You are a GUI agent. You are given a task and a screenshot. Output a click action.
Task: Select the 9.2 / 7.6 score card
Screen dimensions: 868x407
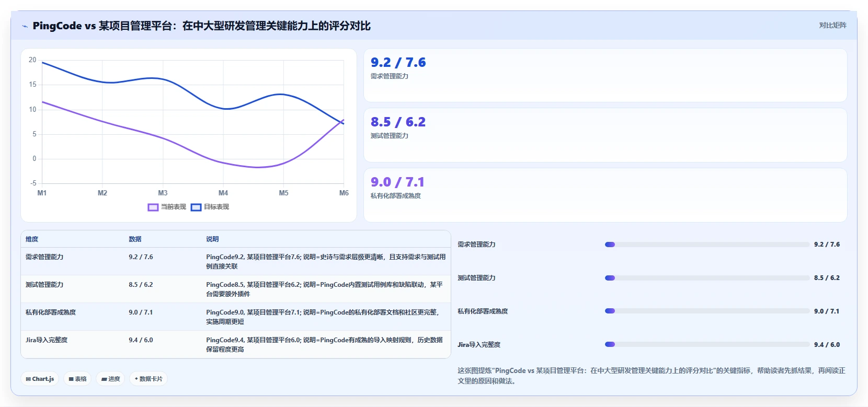pos(605,75)
